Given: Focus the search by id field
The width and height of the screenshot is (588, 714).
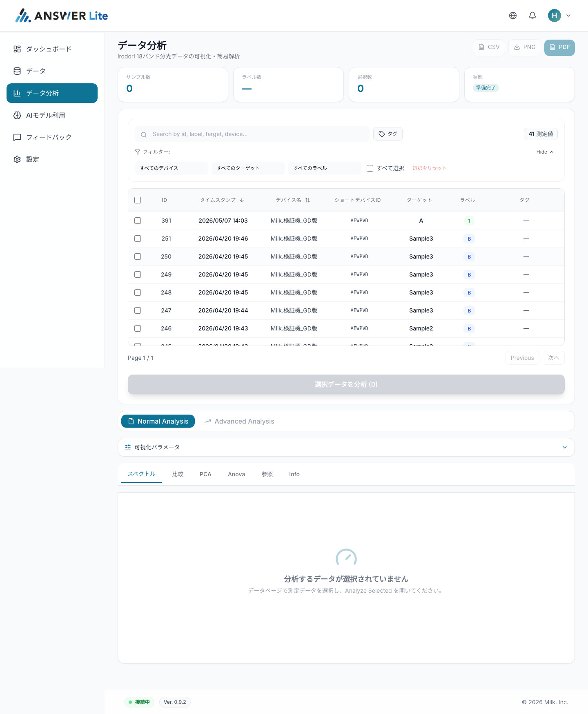Looking at the screenshot, I should pyautogui.click(x=252, y=134).
